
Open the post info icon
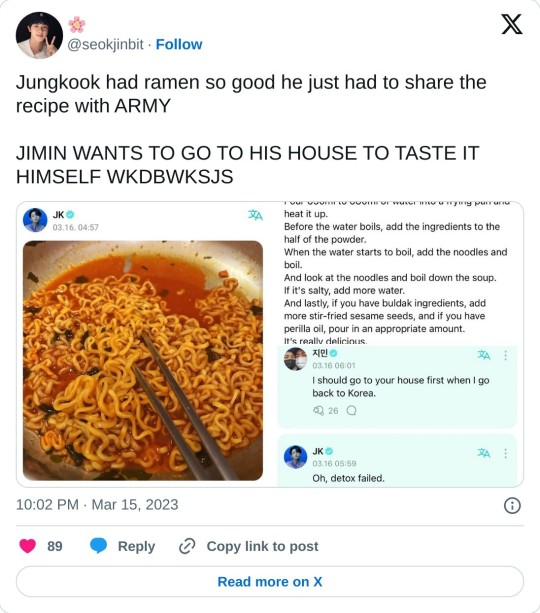click(512, 505)
